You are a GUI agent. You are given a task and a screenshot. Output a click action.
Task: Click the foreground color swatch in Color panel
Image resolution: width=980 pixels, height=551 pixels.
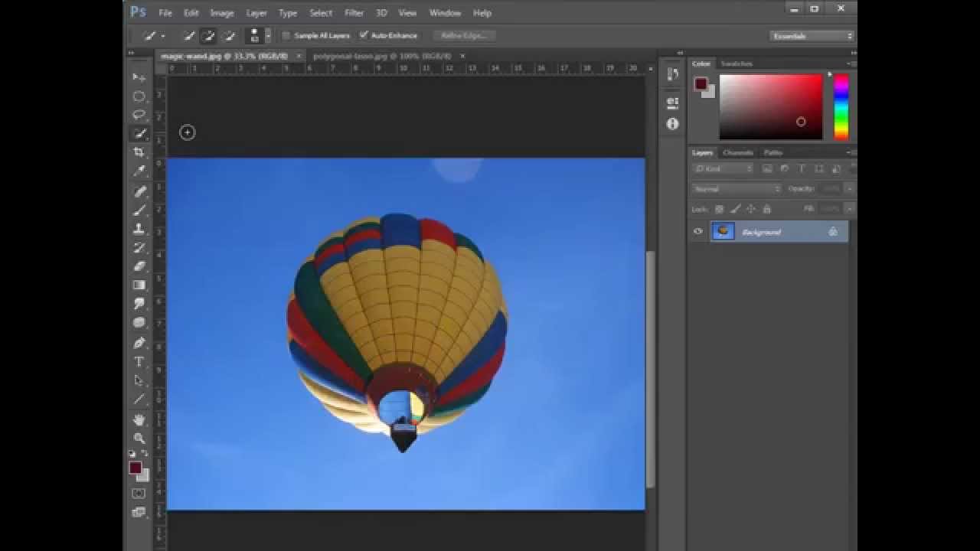point(701,84)
